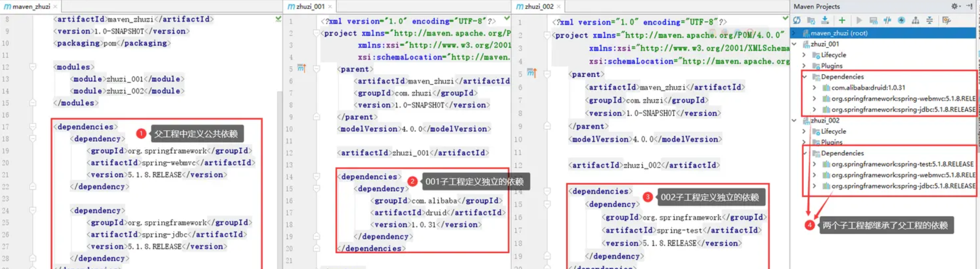Click parent-POM gutter icon in zhuzi_001
Viewport: 980px width, 269px height.
pos(302,68)
